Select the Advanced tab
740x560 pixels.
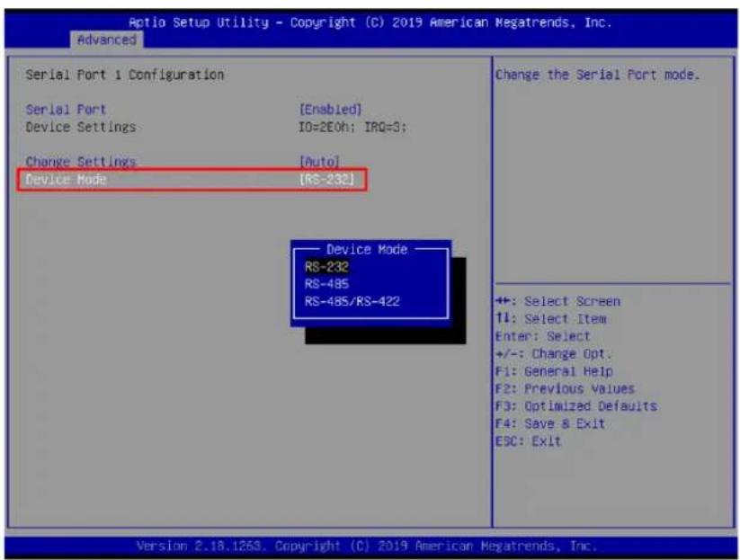[x=107, y=40]
